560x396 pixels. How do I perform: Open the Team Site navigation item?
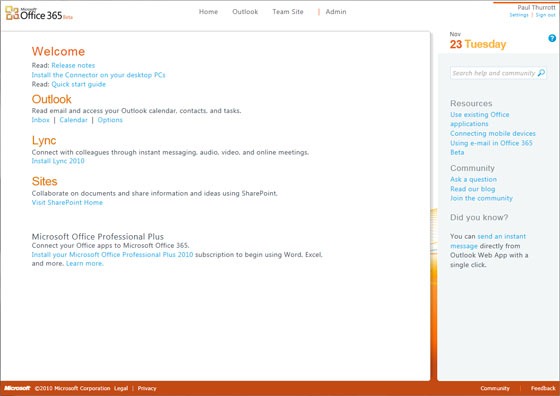[288, 12]
